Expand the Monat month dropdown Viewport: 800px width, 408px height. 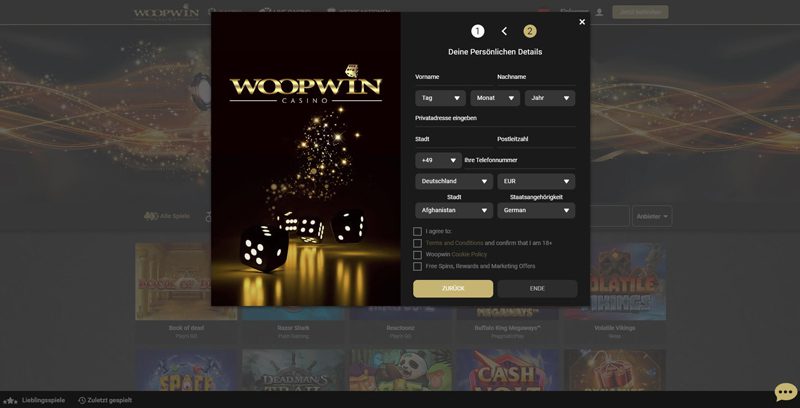point(495,98)
